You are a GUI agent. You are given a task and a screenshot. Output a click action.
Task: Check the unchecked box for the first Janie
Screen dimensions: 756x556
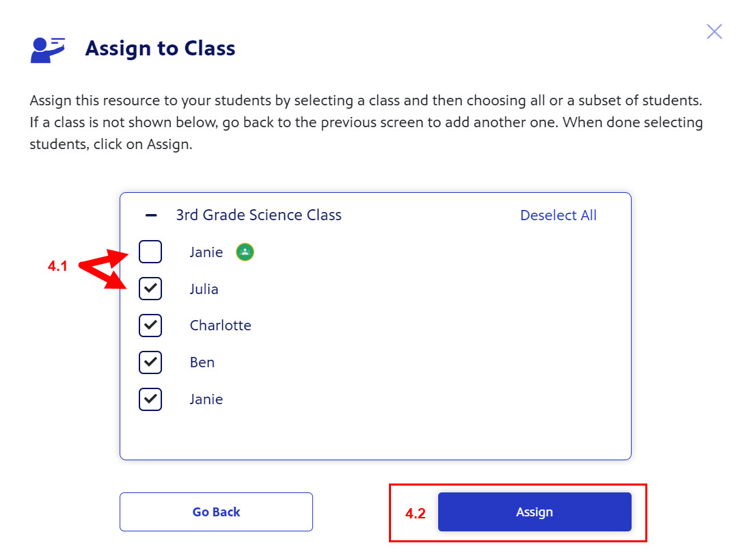150,252
